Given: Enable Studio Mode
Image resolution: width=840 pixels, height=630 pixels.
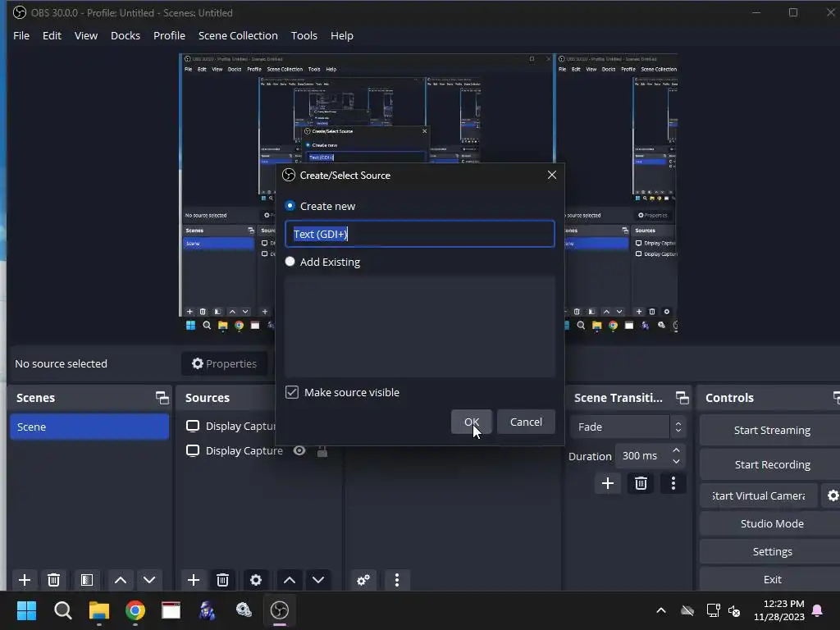Looking at the screenshot, I should click(x=771, y=523).
